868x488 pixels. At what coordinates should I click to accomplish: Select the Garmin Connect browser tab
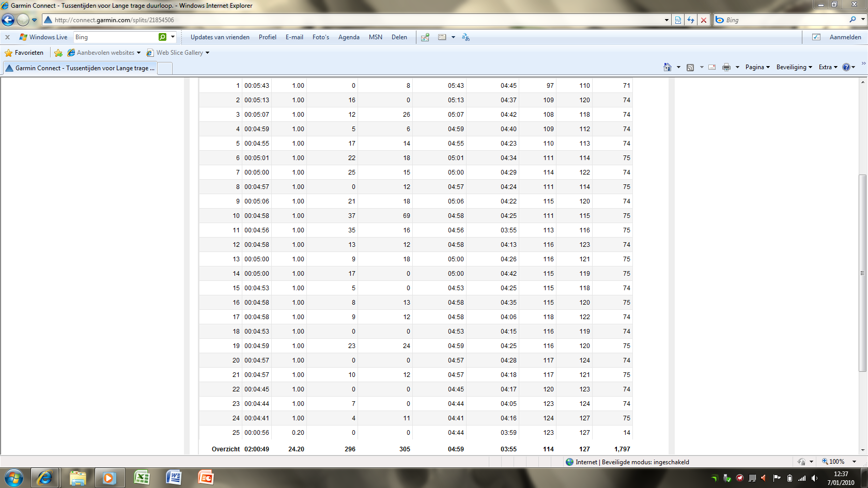click(x=80, y=68)
